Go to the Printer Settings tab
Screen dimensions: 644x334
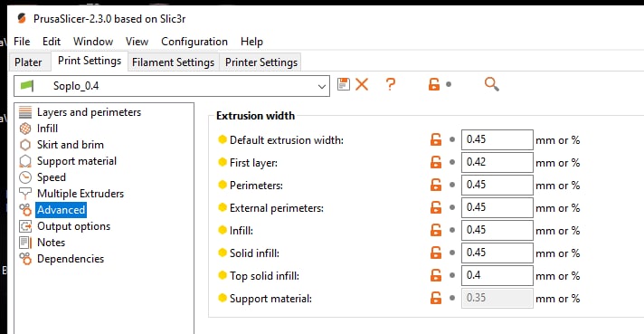(x=261, y=62)
